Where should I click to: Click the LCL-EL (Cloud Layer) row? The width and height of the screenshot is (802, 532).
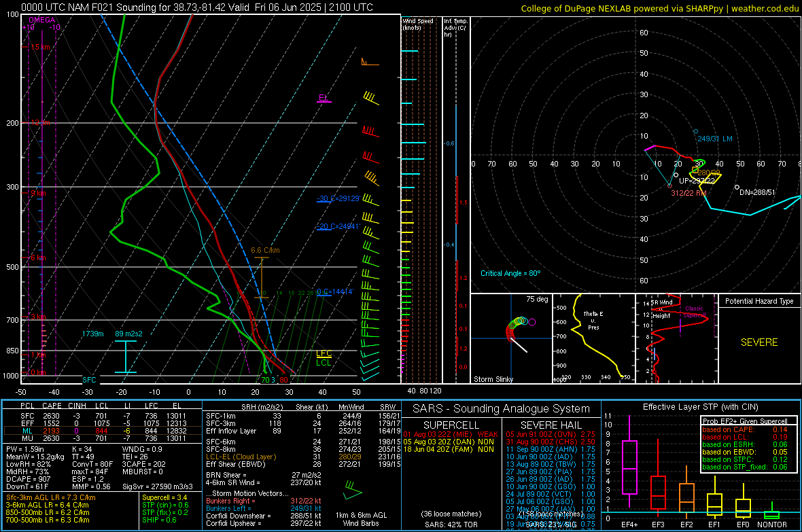tap(303, 457)
